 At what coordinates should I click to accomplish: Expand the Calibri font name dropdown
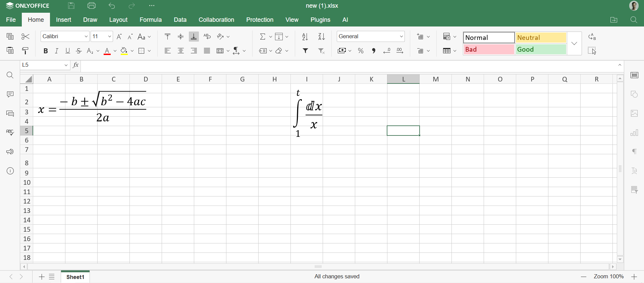click(86, 37)
